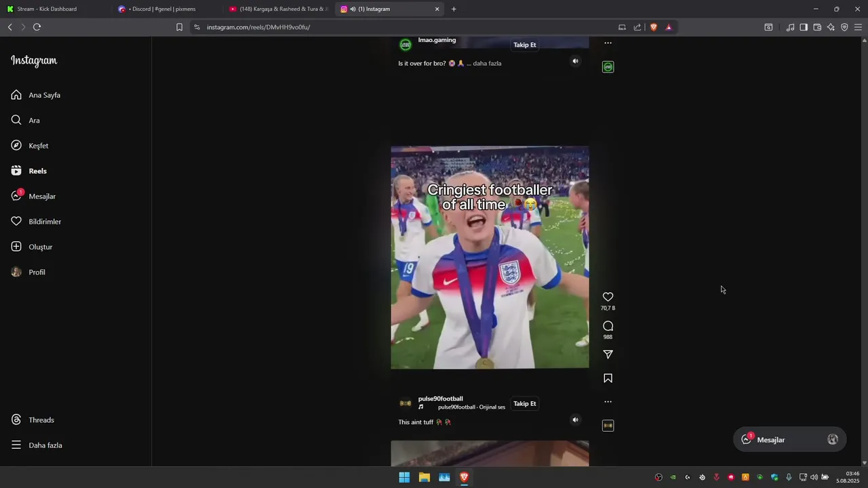
Task: Select Oluştur to create a post
Action: point(32,247)
